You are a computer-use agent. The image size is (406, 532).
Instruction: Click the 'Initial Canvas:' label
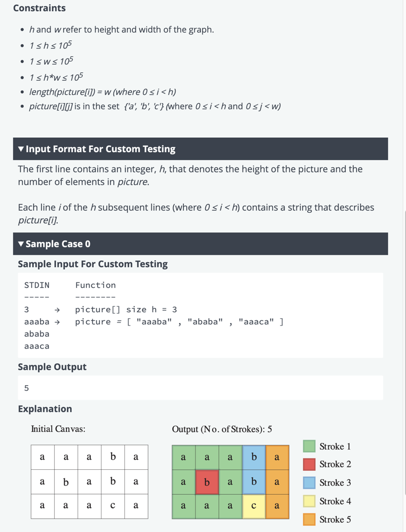point(58,429)
